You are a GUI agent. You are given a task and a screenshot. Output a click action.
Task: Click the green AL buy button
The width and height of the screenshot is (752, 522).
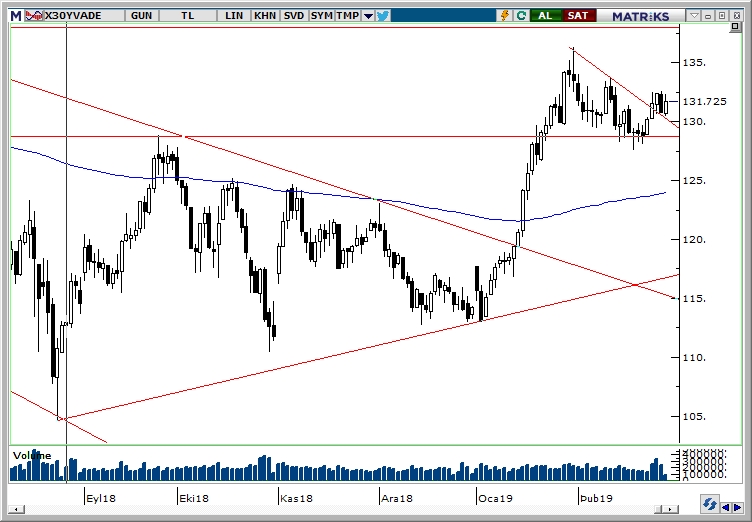click(x=545, y=16)
